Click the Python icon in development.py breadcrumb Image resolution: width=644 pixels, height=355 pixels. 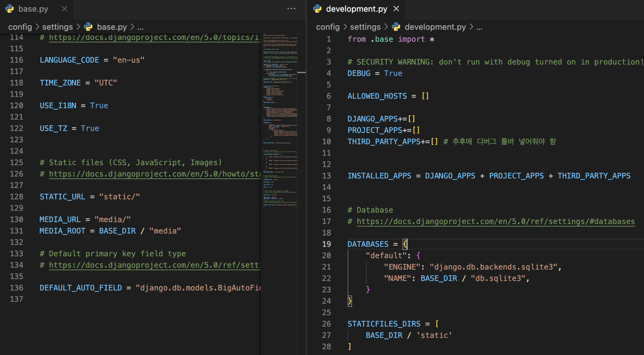point(396,27)
